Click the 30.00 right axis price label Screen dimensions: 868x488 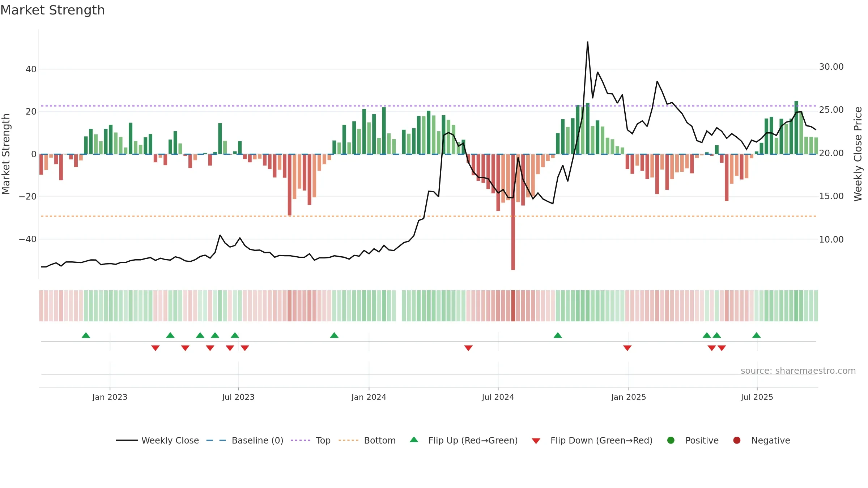pos(831,67)
